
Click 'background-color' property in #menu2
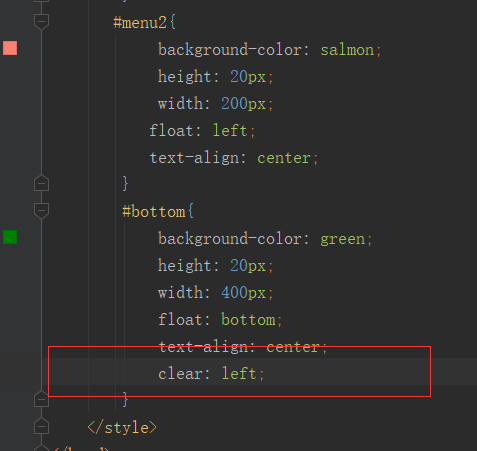tap(230, 50)
